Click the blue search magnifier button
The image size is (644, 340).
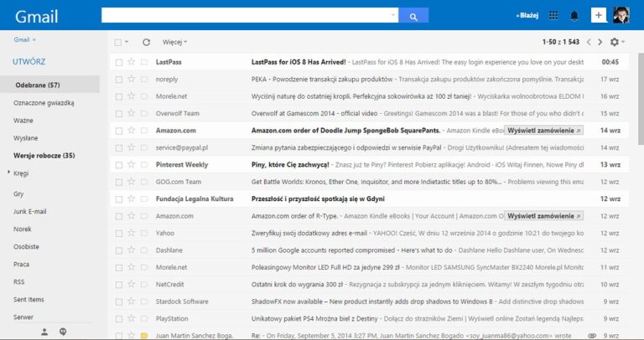413,16
